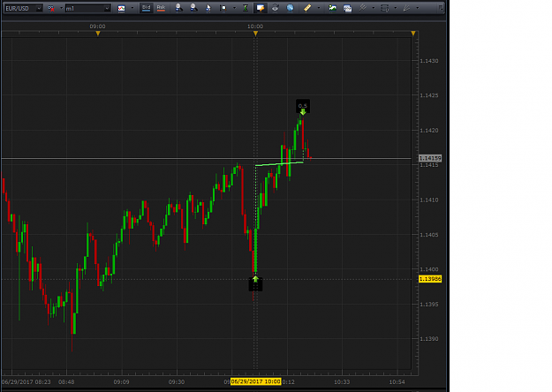Screen dimensions: 552x392
Task: Toggle the Ask price button
Action: tap(161, 8)
